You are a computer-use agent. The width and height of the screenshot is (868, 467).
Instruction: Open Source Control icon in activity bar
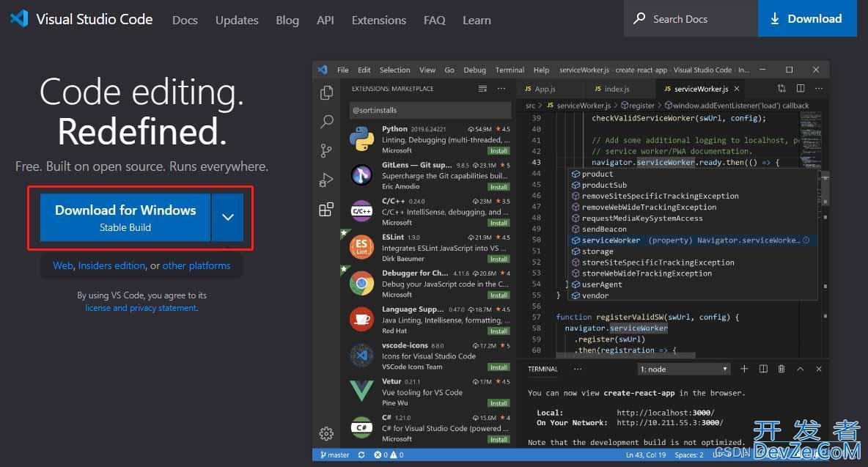coord(327,150)
